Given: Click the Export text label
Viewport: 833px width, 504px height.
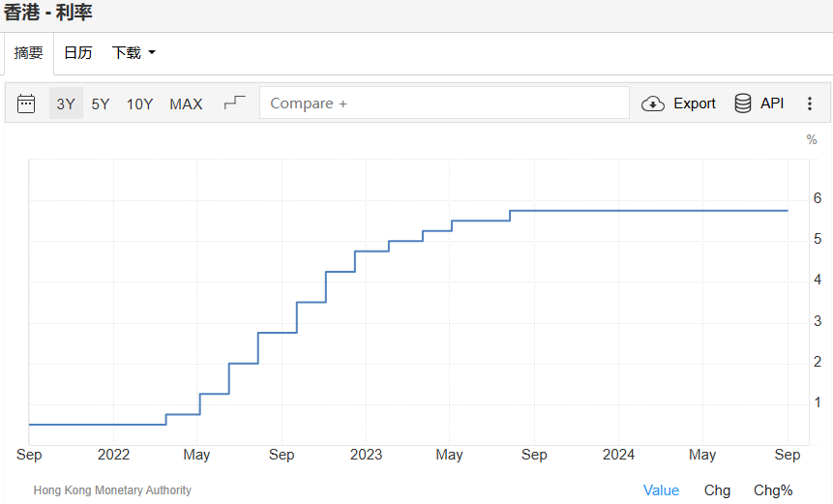Looking at the screenshot, I should tap(694, 104).
